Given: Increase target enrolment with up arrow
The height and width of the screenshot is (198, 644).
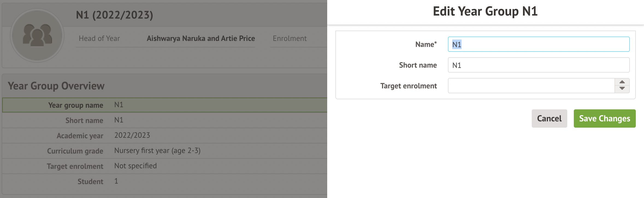Looking at the screenshot, I should click(622, 82).
